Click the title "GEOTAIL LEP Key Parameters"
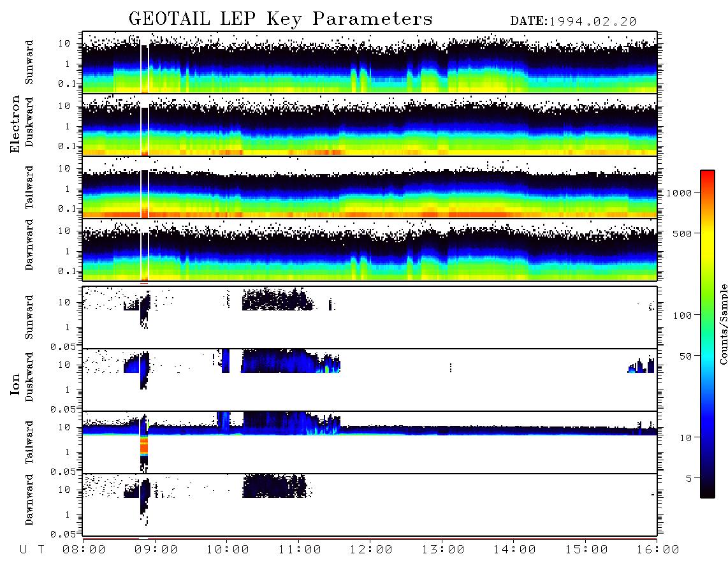The height and width of the screenshot is (561, 728). [x=280, y=20]
